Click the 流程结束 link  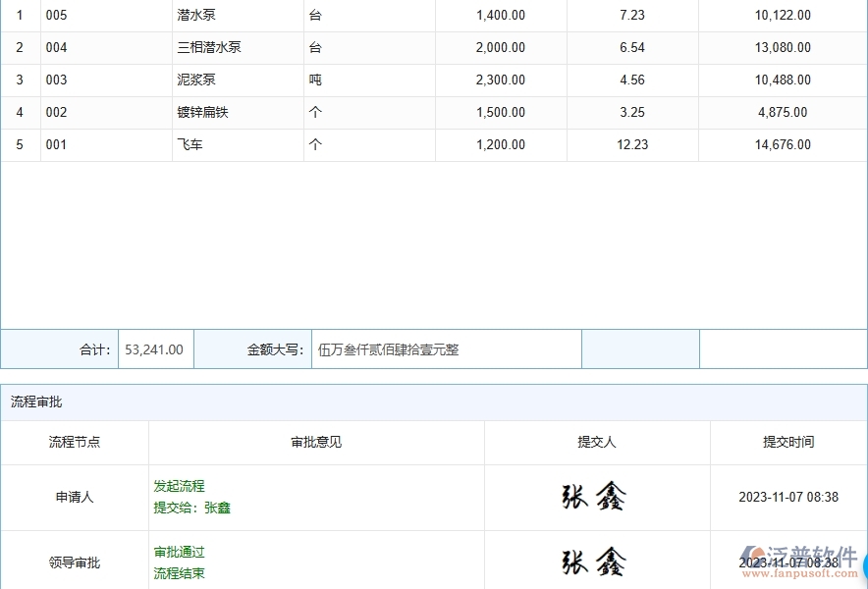(x=179, y=573)
